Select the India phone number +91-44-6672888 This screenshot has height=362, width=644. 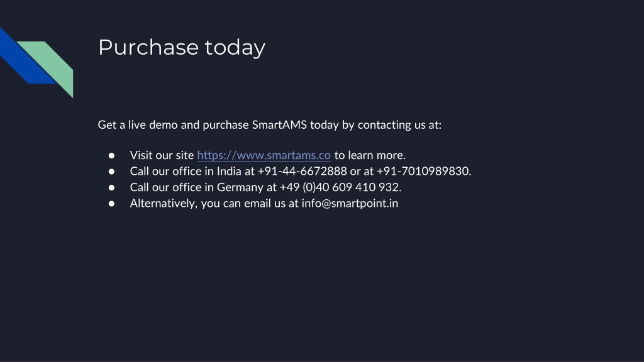(302, 171)
